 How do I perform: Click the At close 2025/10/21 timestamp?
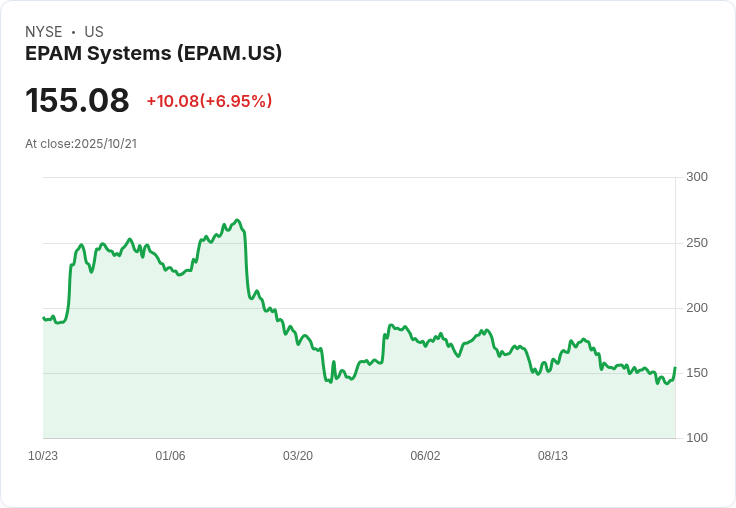(x=81, y=143)
